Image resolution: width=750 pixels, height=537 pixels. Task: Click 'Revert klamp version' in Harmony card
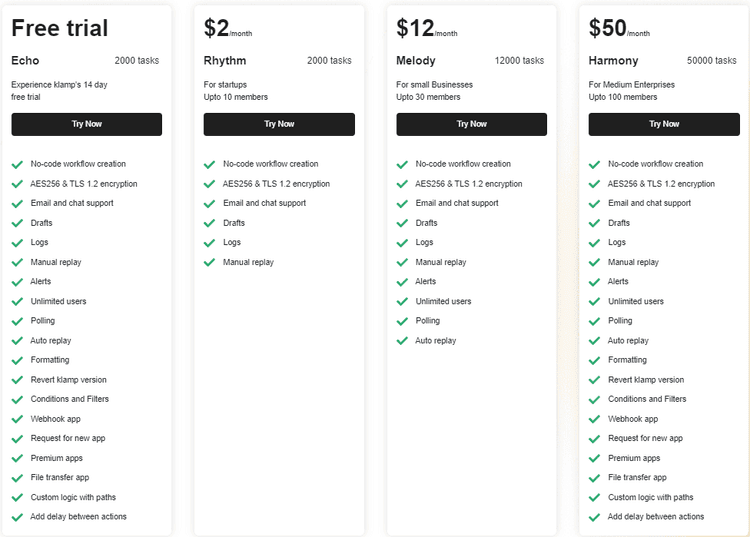point(646,380)
